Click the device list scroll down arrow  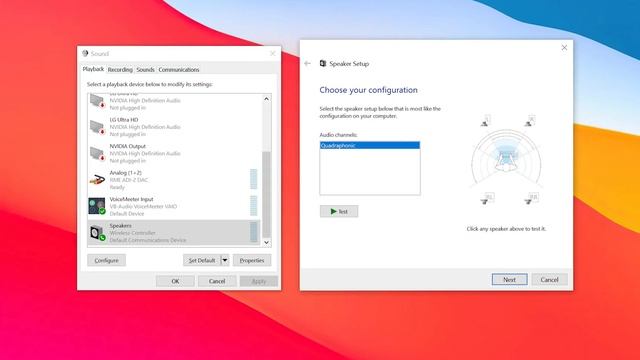(x=267, y=242)
